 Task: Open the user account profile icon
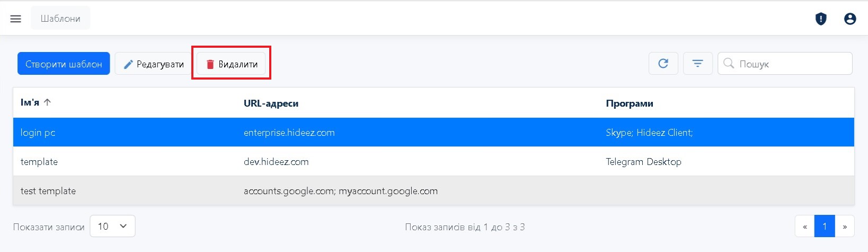pos(850,19)
